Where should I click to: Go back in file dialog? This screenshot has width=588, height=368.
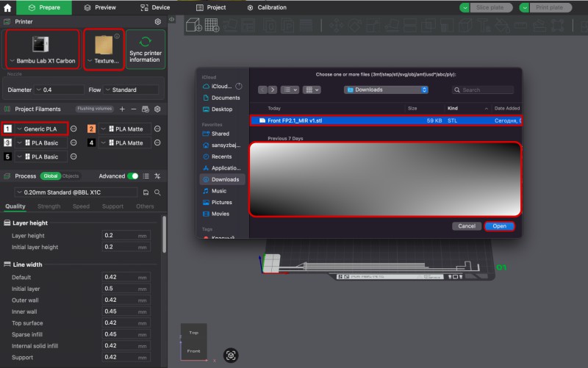pyautogui.click(x=262, y=90)
